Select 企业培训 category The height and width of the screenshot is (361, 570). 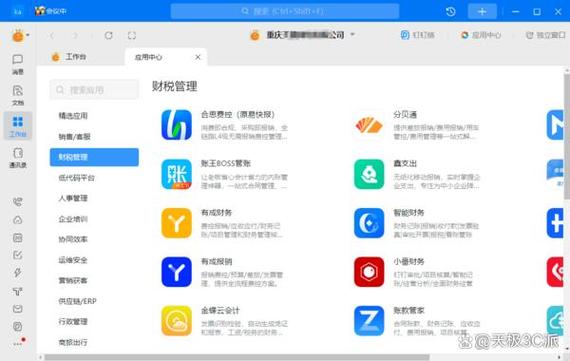click(x=73, y=219)
